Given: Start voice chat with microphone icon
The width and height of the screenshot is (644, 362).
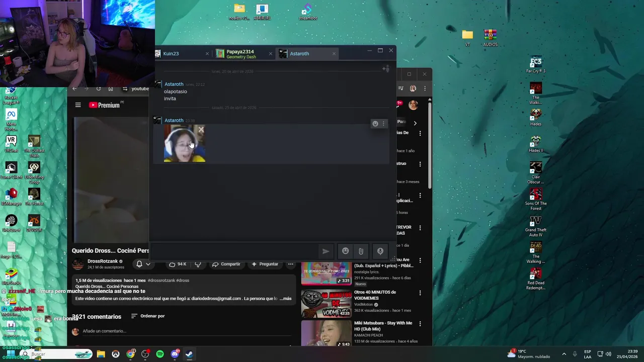Looking at the screenshot, I should (380, 251).
